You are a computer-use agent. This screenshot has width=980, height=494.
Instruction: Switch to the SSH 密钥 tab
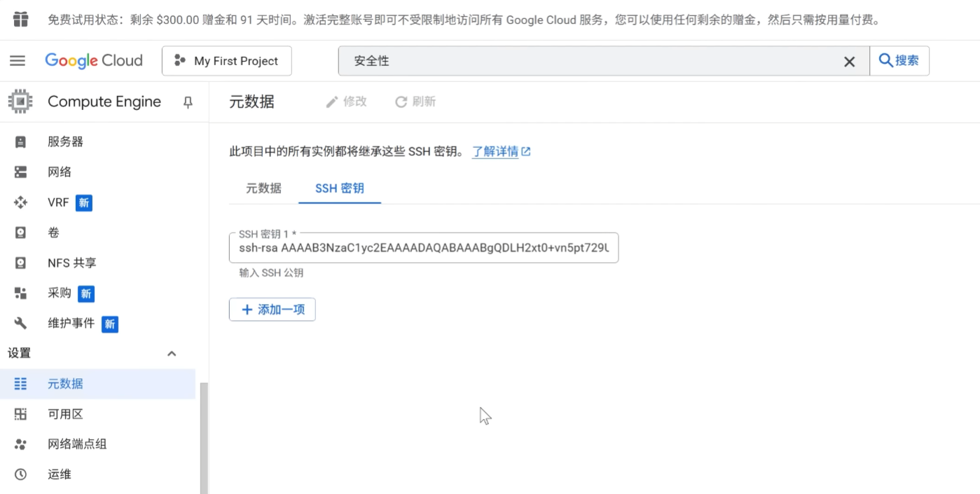[339, 188]
